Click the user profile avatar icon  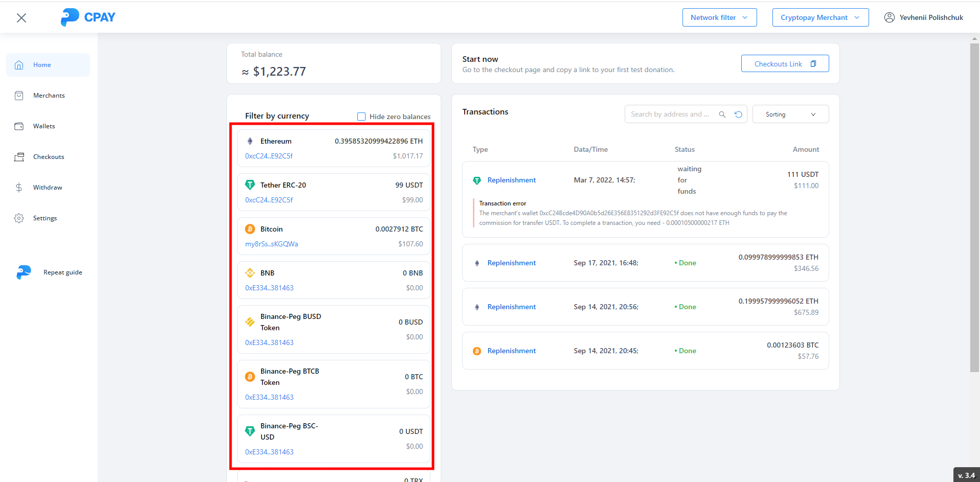(890, 17)
